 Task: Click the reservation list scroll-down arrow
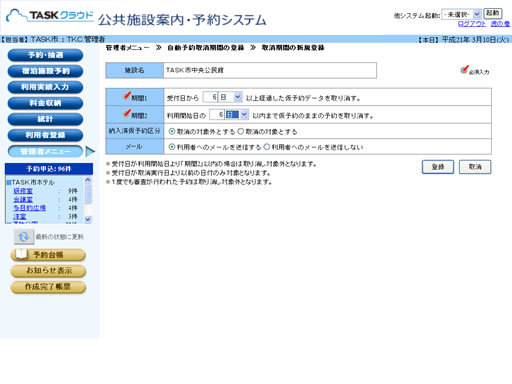point(88,219)
